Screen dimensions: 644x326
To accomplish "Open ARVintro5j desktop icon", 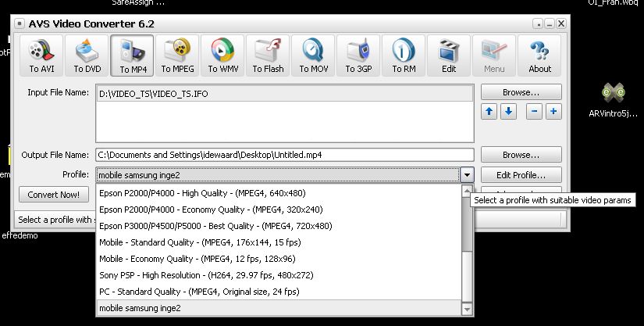I will pos(614,99).
